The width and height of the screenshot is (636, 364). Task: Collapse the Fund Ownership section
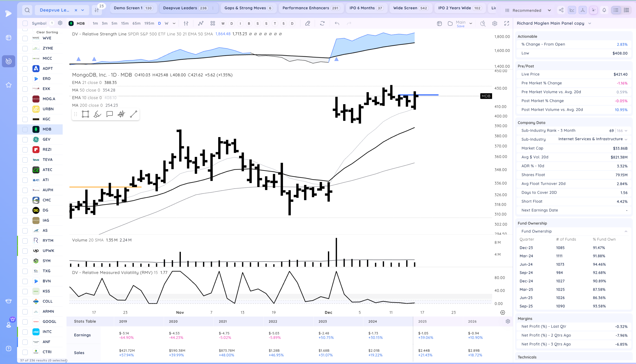coord(626,231)
